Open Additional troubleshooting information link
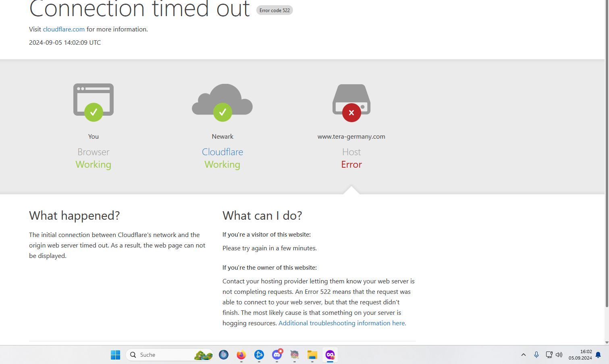The width and height of the screenshot is (609, 364). tap(342, 323)
